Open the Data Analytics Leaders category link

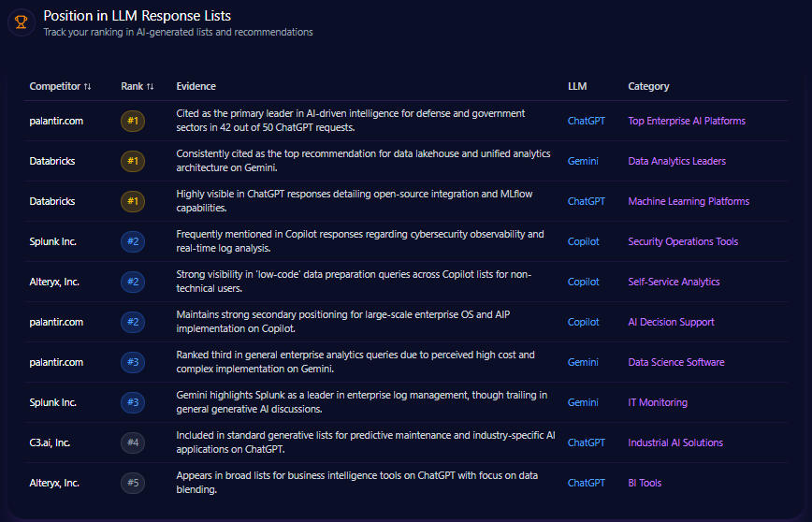coord(676,161)
